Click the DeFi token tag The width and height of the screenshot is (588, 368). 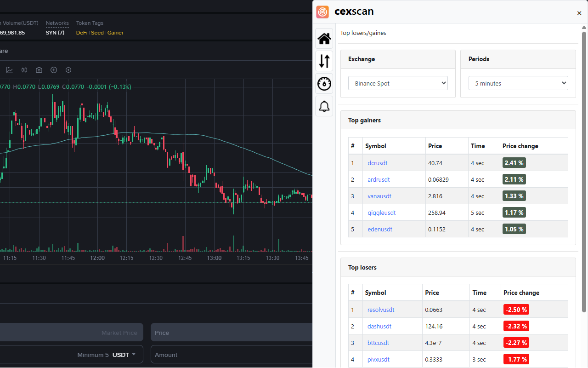pos(82,33)
